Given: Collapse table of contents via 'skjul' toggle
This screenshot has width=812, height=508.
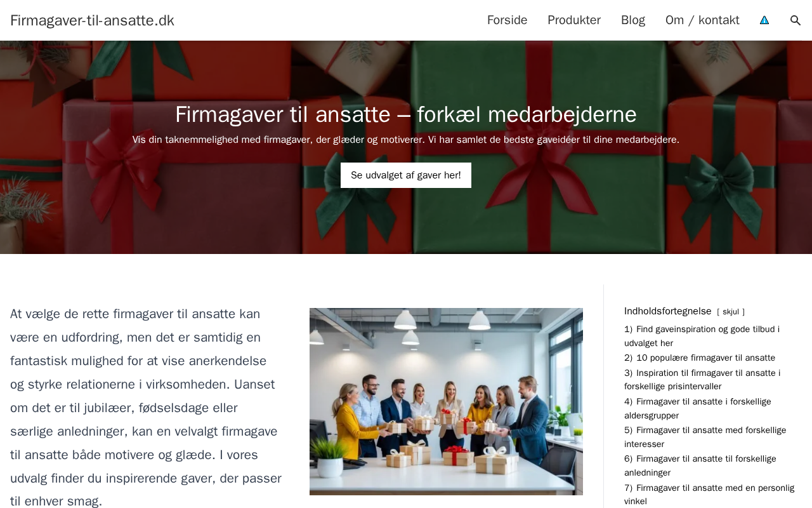Looking at the screenshot, I should 731,312.
